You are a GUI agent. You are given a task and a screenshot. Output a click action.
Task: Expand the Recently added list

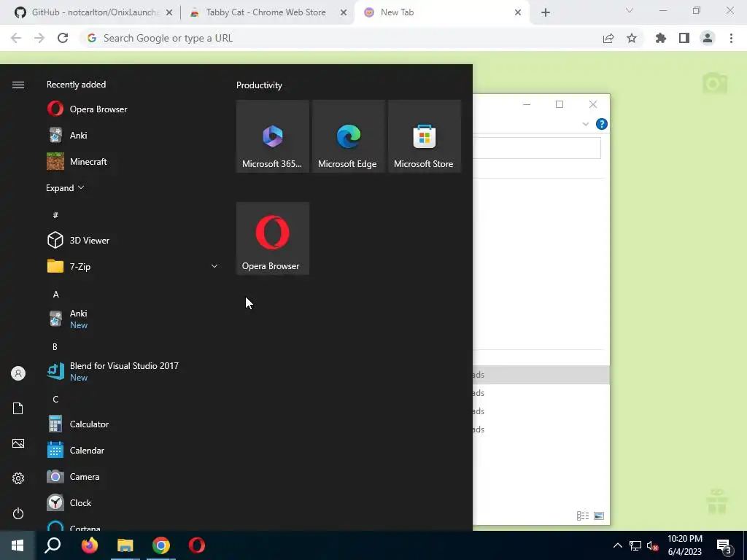point(65,188)
